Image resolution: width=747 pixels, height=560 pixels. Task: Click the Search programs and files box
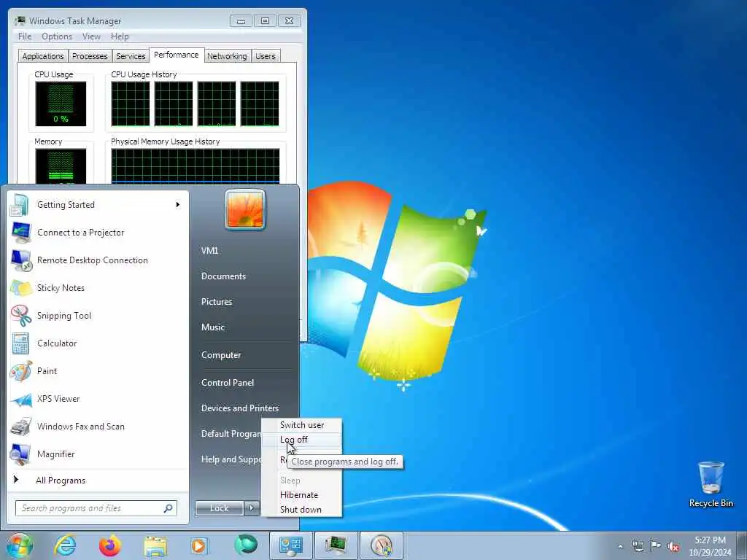[96, 508]
